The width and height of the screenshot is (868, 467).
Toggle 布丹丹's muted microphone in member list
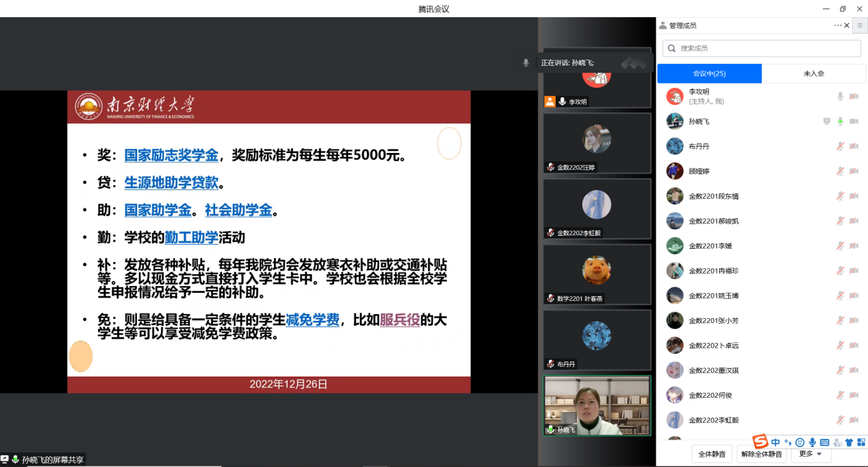coord(840,146)
